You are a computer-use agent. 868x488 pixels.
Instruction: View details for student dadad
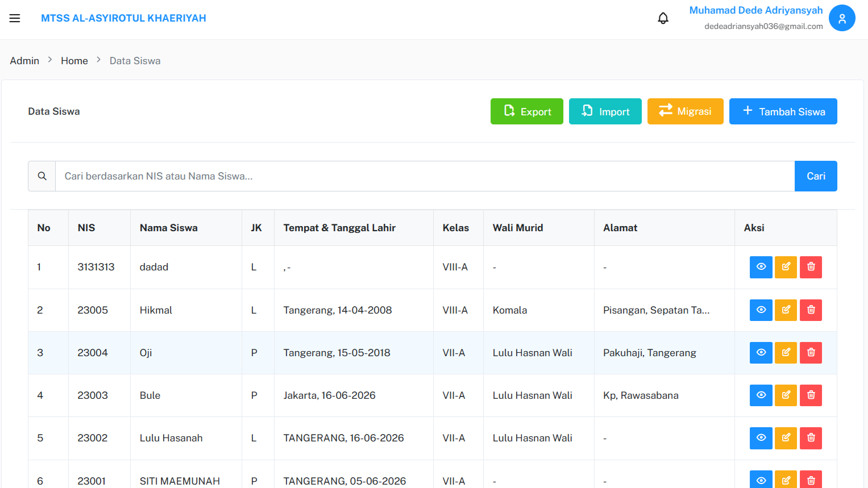(x=761, y=267)
